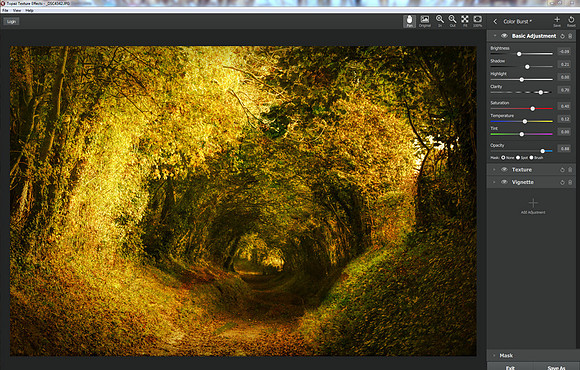Toggle Vignette visibility eye
580x370 pixels.
click(x=504, y=182)
